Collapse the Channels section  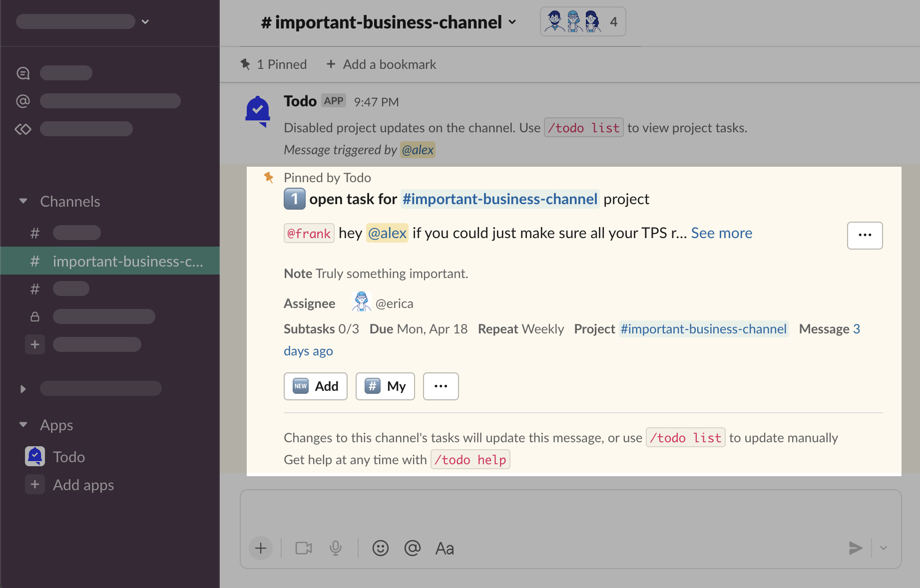point(23,201)
